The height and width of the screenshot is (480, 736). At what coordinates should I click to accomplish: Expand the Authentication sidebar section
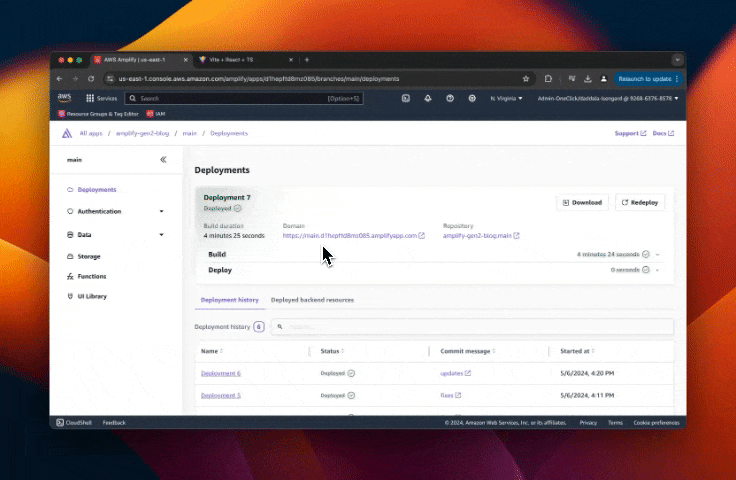161,211
